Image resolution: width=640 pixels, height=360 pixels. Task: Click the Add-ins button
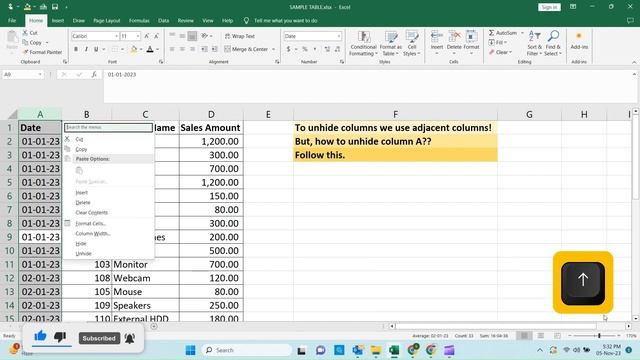tap(579, 41)
